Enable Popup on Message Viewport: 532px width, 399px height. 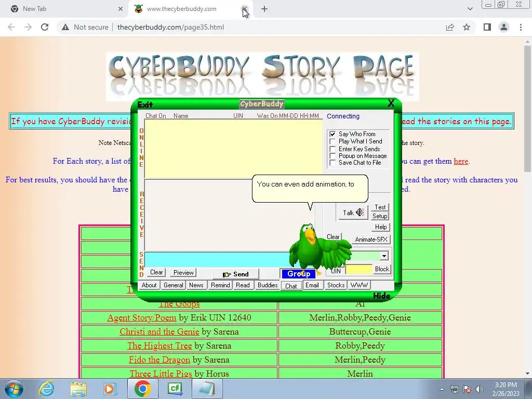332,156
